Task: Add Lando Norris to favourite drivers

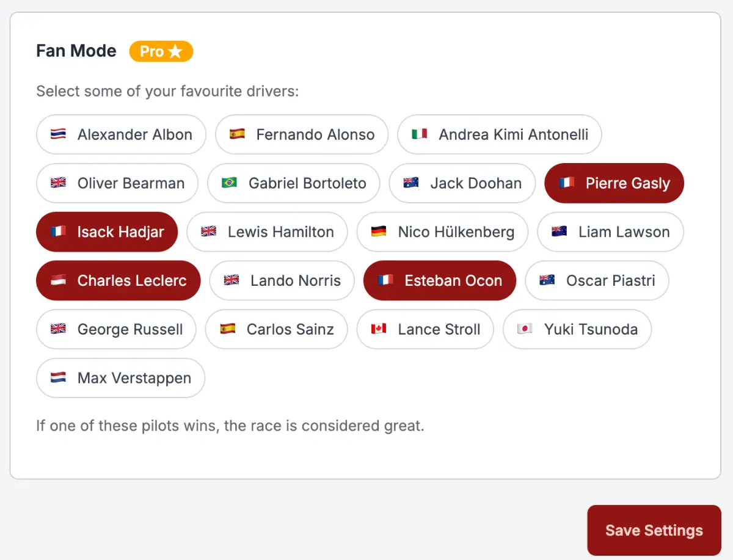Action: tap(282, 281)
